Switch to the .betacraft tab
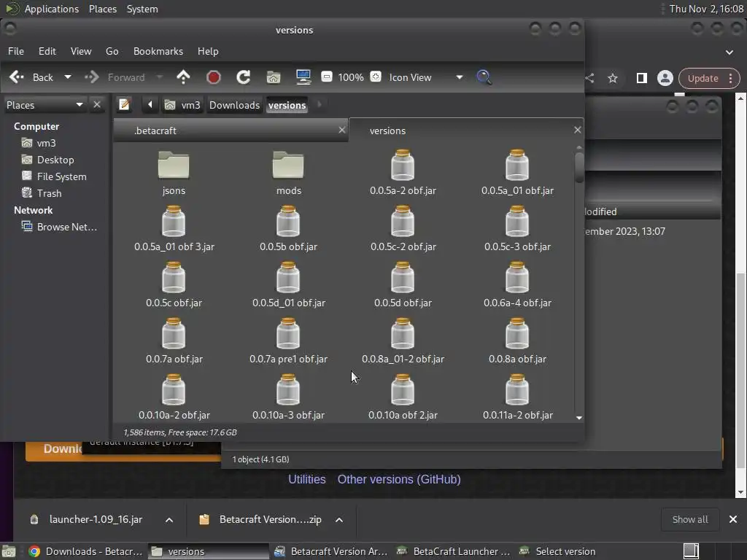Viewport: 747px width, 560px height. (x=231, y=131)
